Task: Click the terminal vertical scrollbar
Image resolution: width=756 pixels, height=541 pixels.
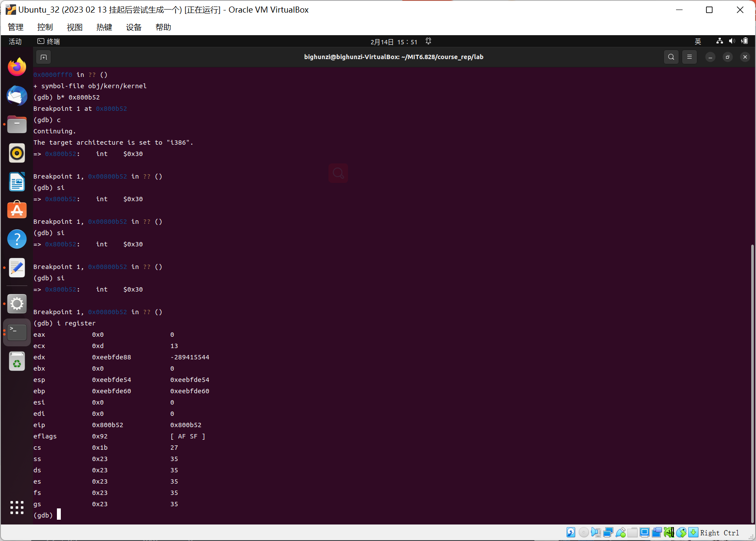Action: pos(753,383)
